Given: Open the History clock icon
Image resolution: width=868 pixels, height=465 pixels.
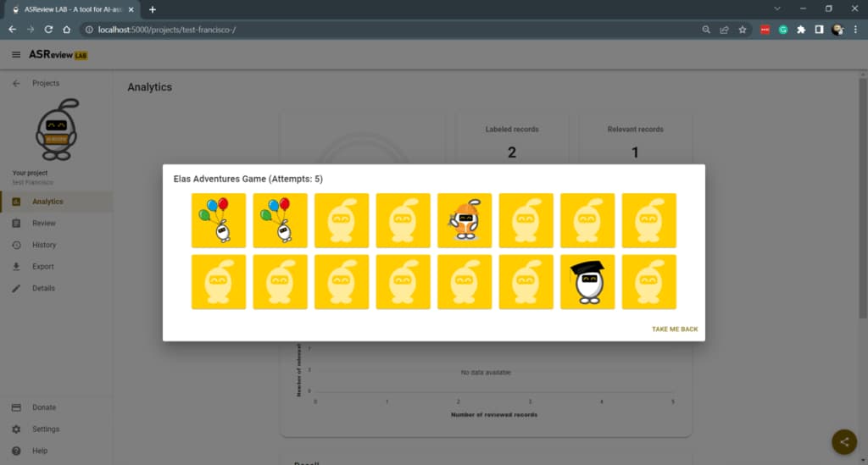Looking at the screenshot, I should point(16,245).
